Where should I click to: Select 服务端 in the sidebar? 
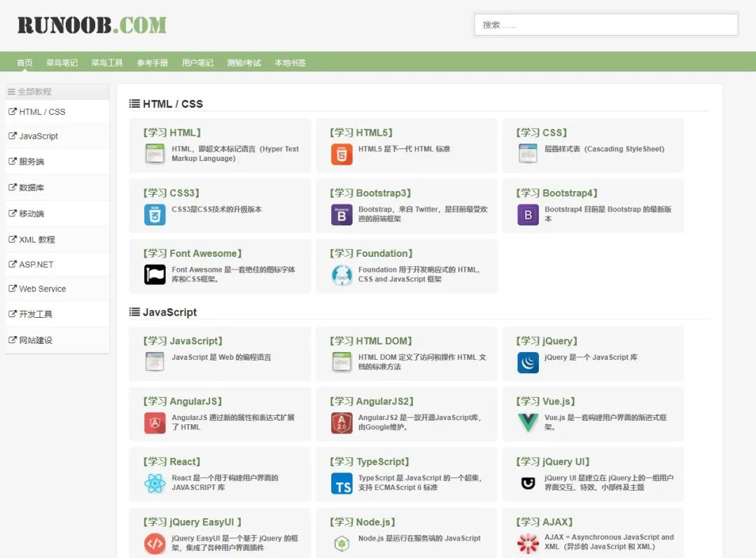(x=57, y=162)
